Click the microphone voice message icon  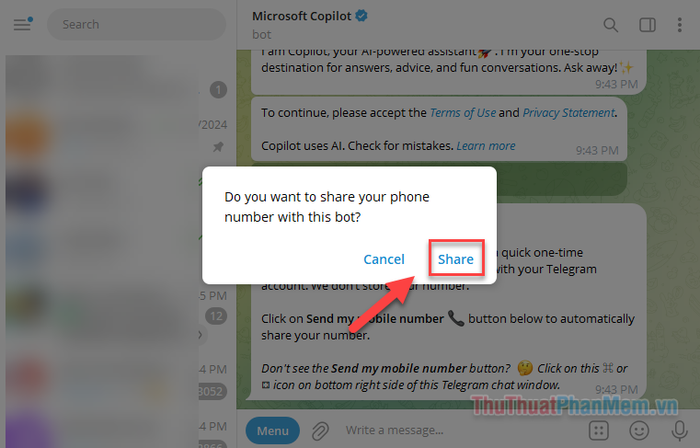[x=679, y=431]
